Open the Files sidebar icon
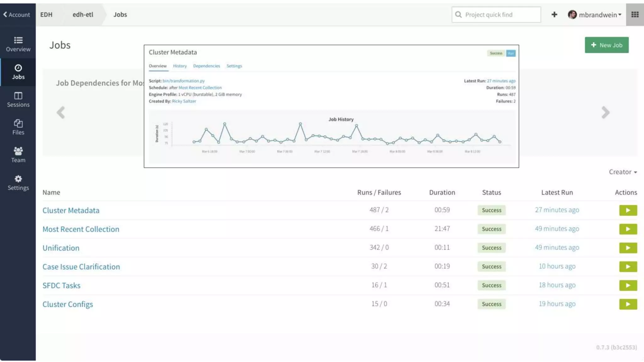This screenshot has height=362, width=644. click(18, 127)
